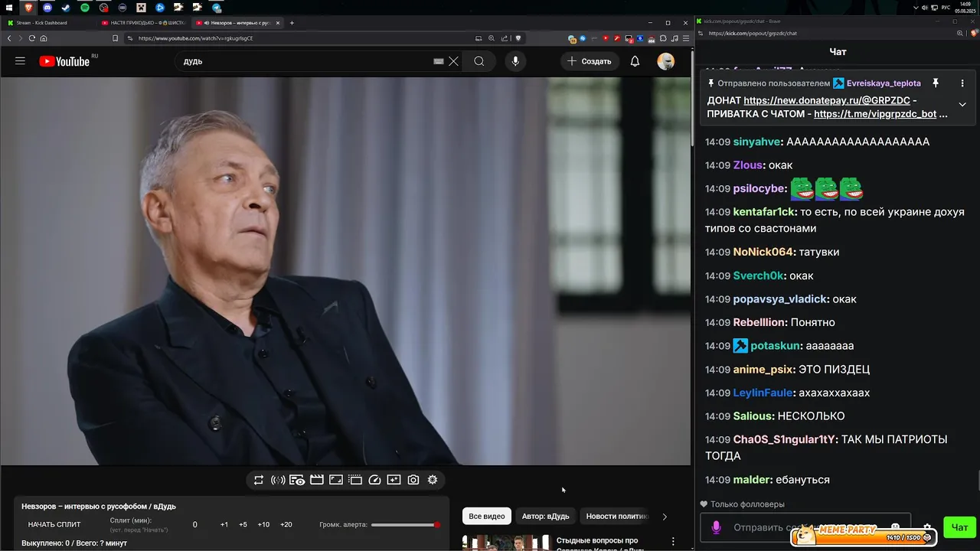The width and height of the screenshot is (980, 551).
Task: Bookmark this page via bookmark icon
Action: click(x=115, y=38)
